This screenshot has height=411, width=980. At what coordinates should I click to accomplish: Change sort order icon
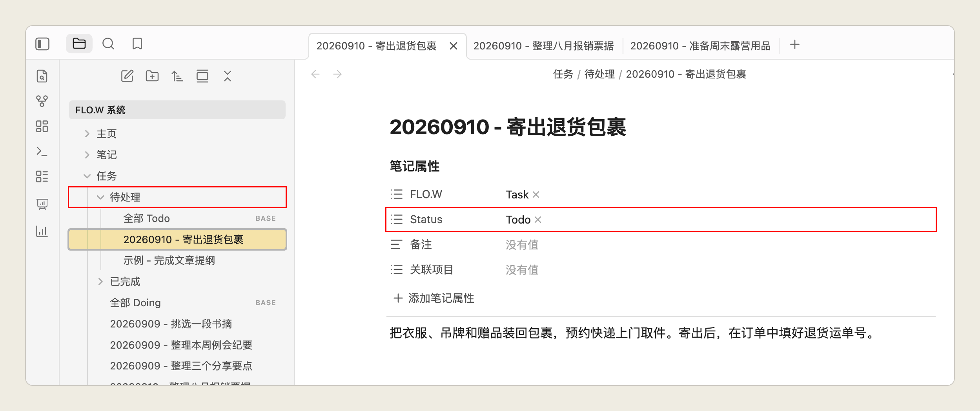coord(177,76)
